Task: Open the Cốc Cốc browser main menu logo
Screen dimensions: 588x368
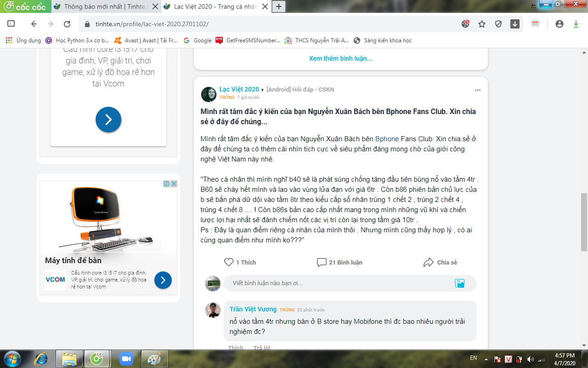Action: (x=25, y=6)
